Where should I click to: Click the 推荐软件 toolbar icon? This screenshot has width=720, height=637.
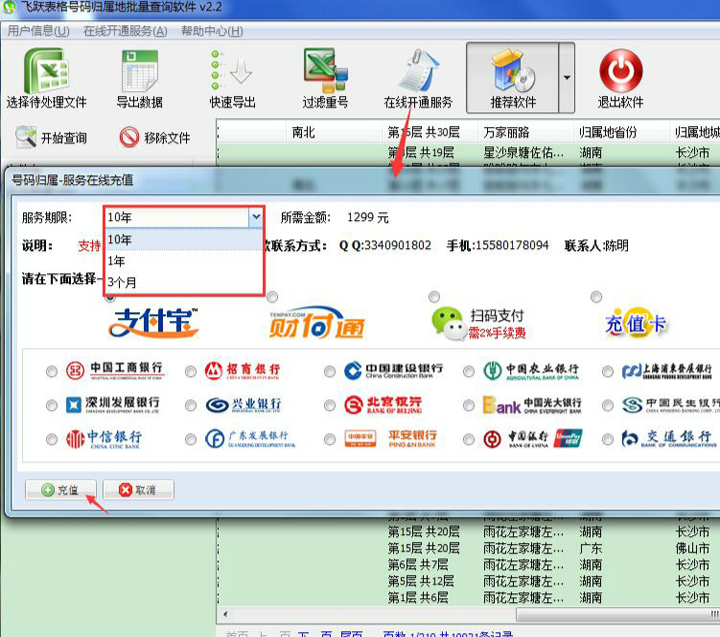coord(513,78)
